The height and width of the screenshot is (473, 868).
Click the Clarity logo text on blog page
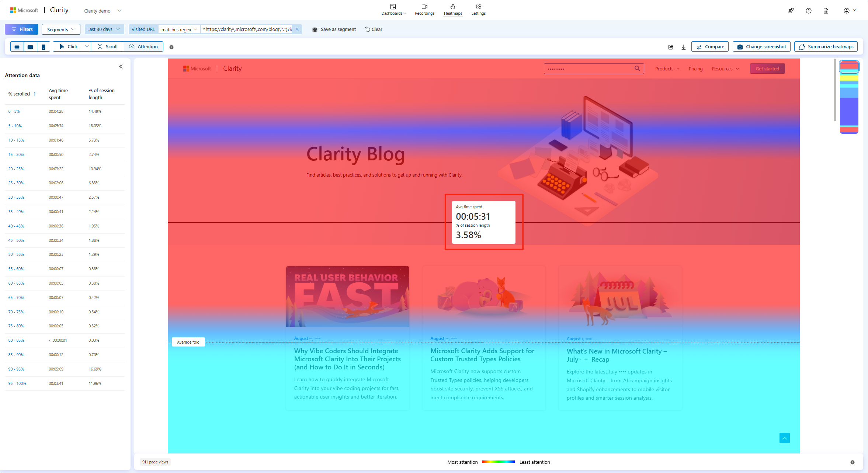click(x=232, y=69)
